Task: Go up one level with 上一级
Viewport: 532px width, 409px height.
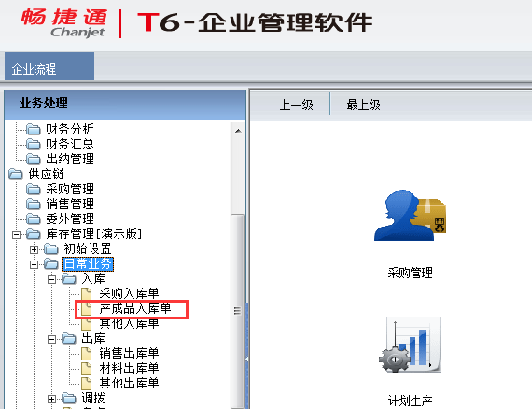Action: (x=296, y=105)
